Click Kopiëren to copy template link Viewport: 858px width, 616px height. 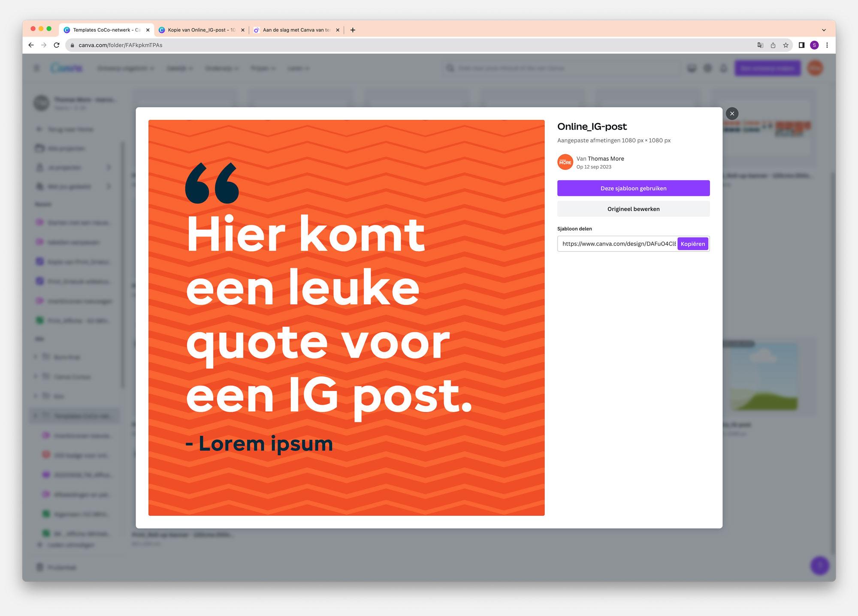[692, 244]
